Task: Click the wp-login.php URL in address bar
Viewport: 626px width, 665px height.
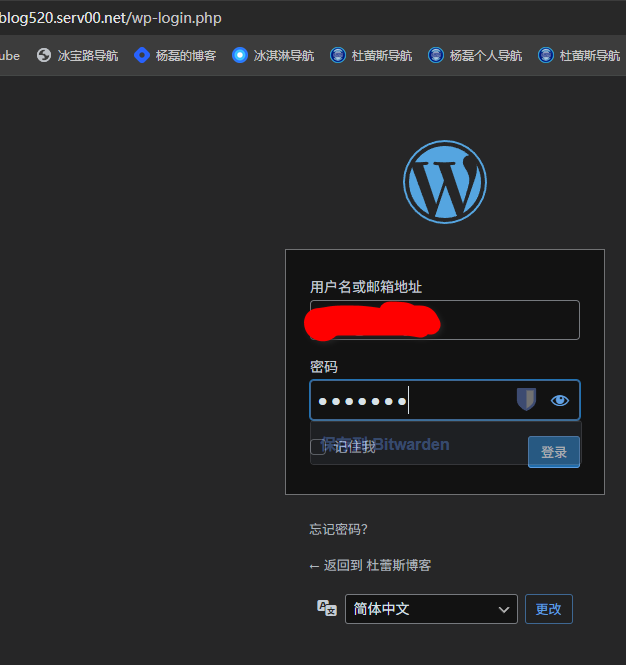Action: coord(110,18)
